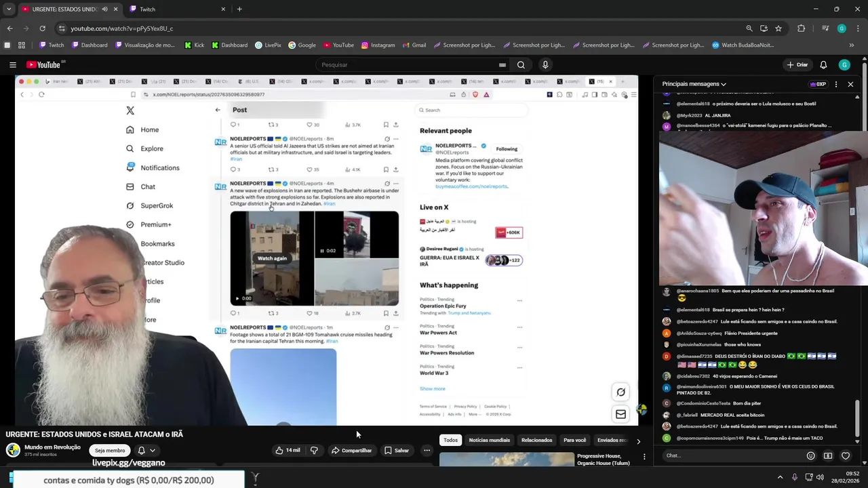Image resolution: width=868 pixels, height=488 pixels.
Task: Open chat options three-dot menu
Action: coord(836,84)
